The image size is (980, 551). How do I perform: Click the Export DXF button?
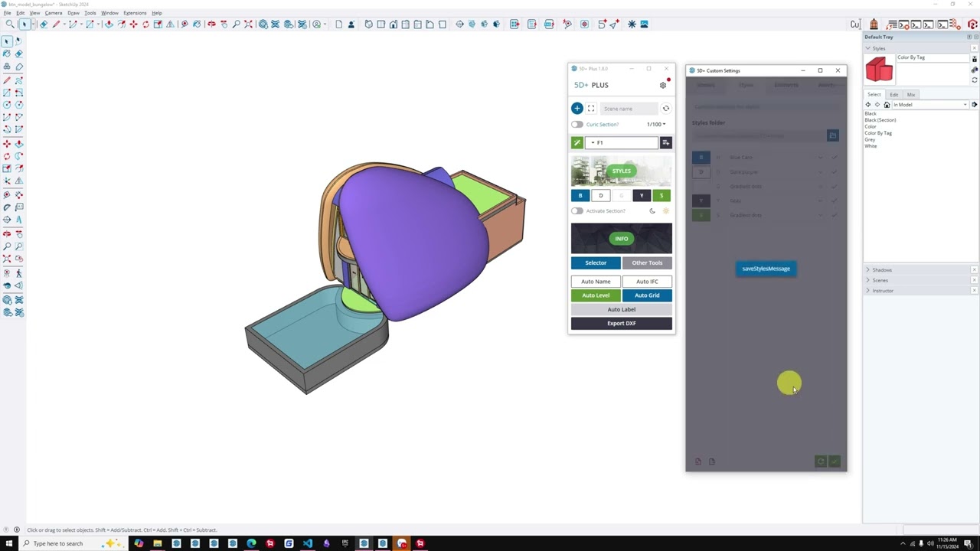[622, 323]
